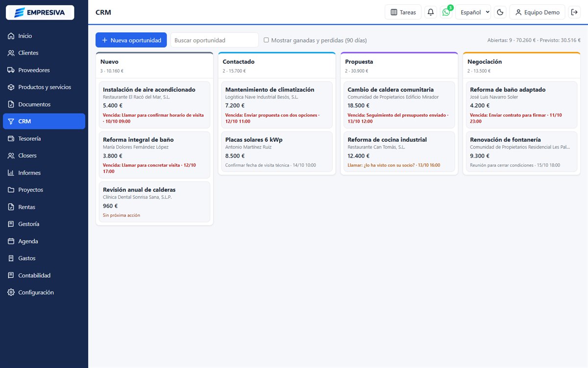Open Reforma de baño adaptado card
Screen dimensions: 588x368
pos(521,105)
